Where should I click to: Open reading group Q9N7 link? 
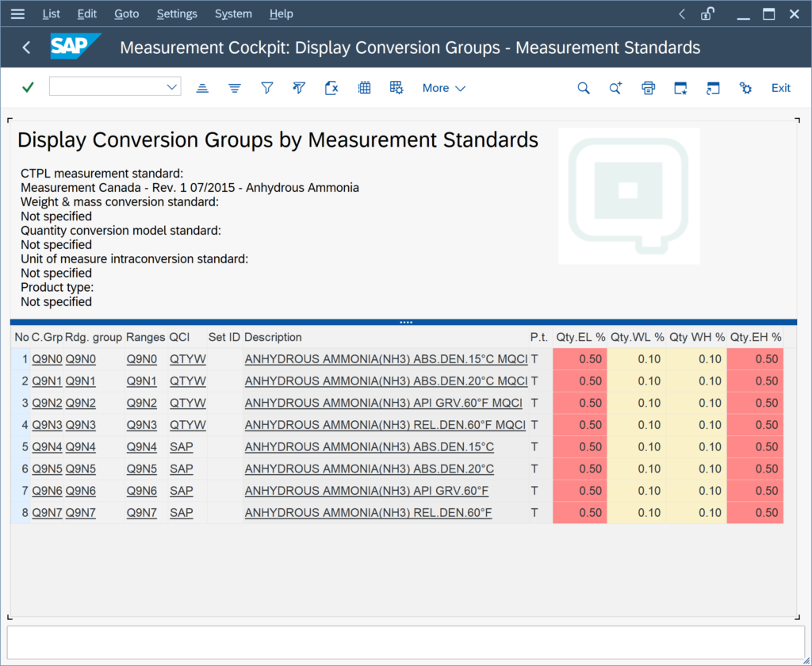(x=81, y=513)
